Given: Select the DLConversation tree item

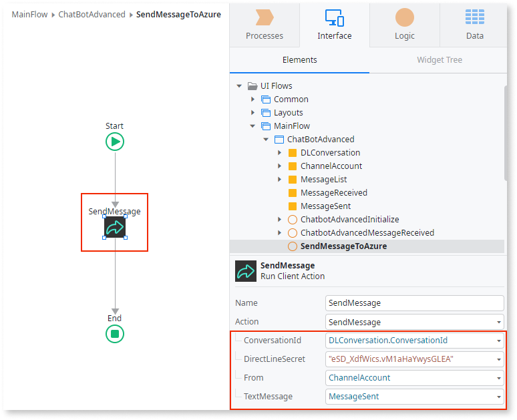Looking at the screenshot, I should [331, 153].
